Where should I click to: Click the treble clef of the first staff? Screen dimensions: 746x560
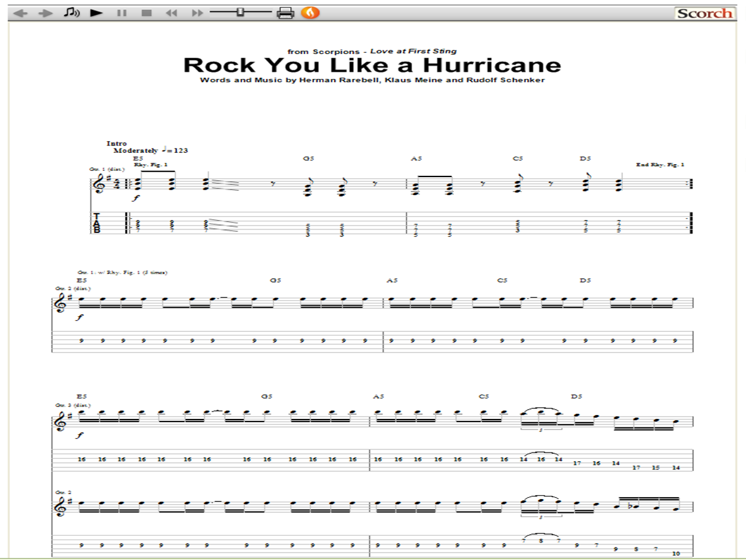click(99, 185)
